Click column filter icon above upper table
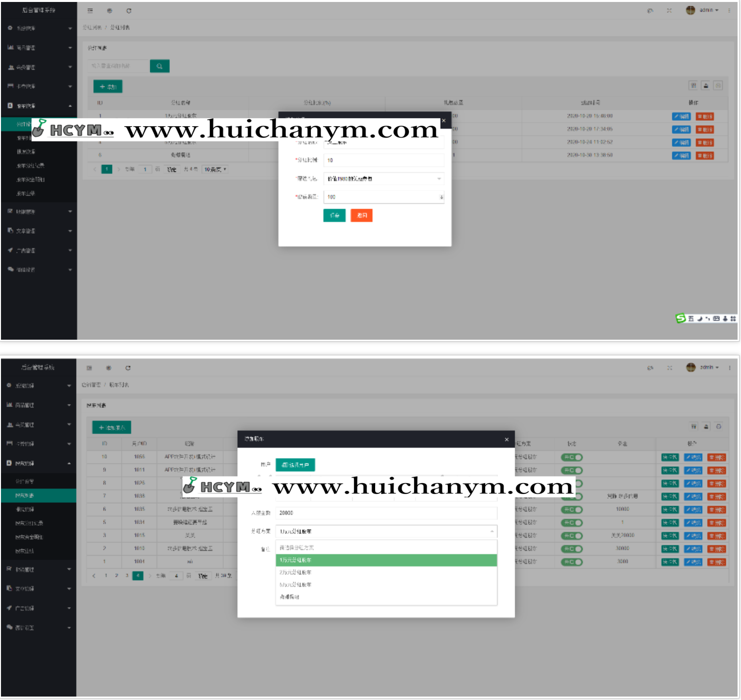This screenshot has width=741, height=700. click(693, 85)
